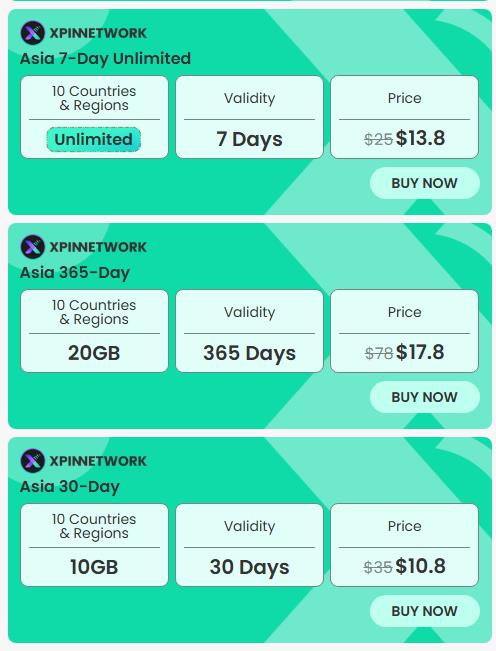Click the 20GB data allowance box
This screenshot has width=496, height=651.
pos(94,331)
